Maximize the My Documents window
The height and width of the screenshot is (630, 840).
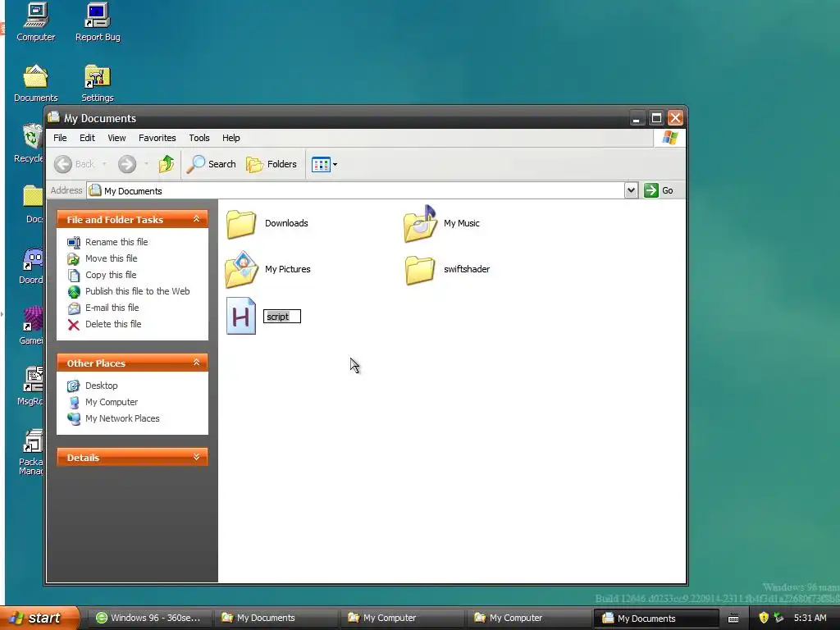point(656,118)
